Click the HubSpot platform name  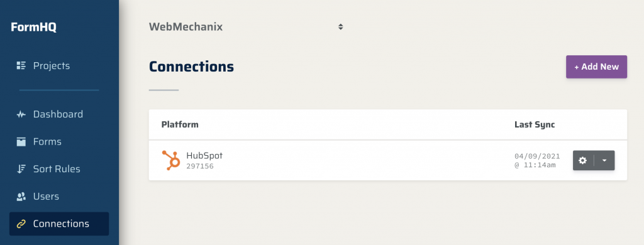(x=204, y=156)
